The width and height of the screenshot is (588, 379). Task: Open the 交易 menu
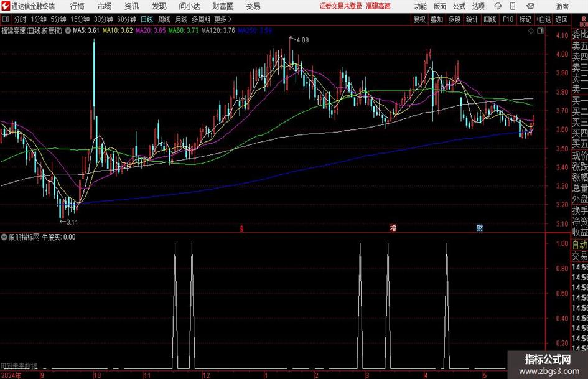pos(253,6)
